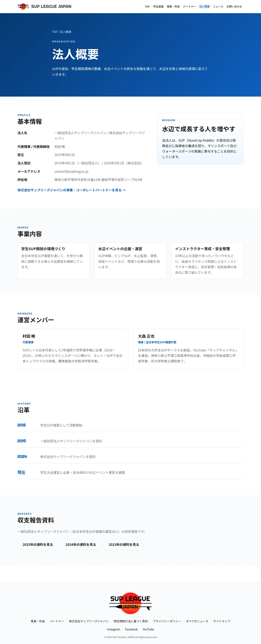The height and width of the screenshot is (644, 261).
Task: Click the founding date 2015年4月1日
Action: pyautogui.click(x=65, y=155)
